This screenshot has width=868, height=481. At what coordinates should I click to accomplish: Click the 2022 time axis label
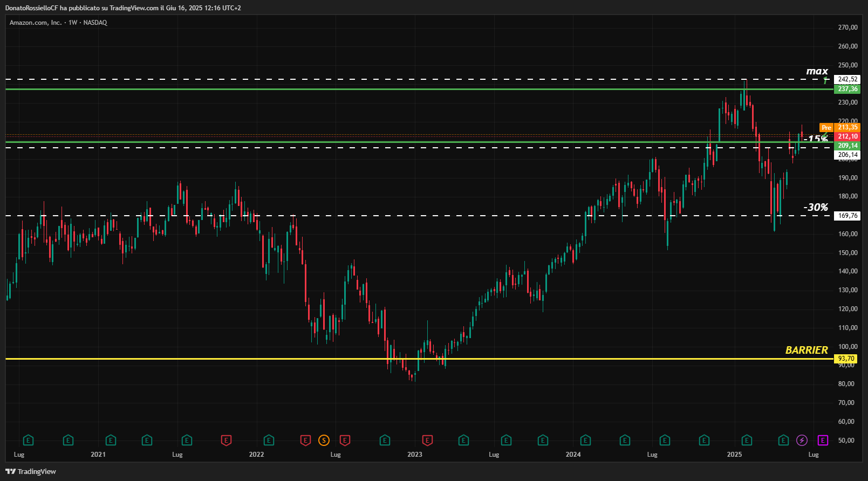256,455
